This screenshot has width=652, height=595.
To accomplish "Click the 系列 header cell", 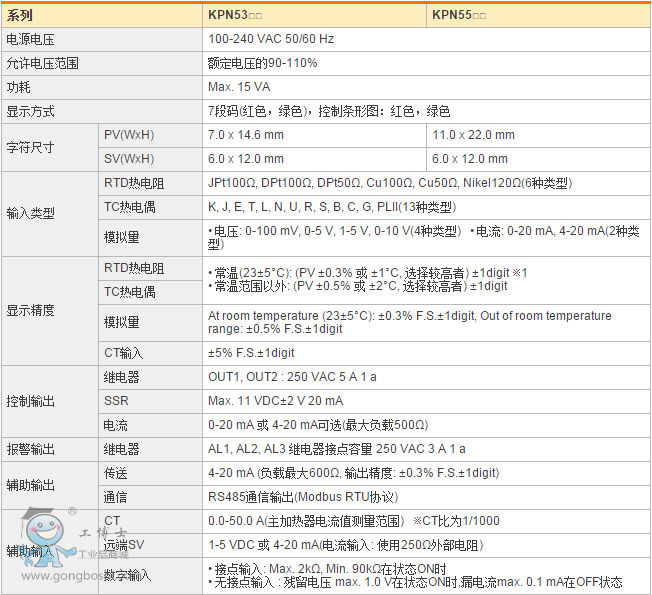I will (19, 16).
